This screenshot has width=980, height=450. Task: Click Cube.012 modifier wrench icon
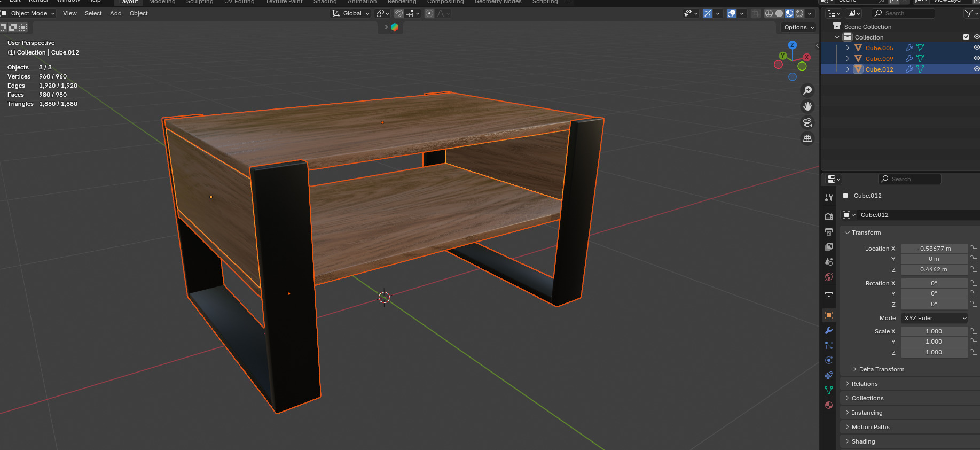pos(910,69)
